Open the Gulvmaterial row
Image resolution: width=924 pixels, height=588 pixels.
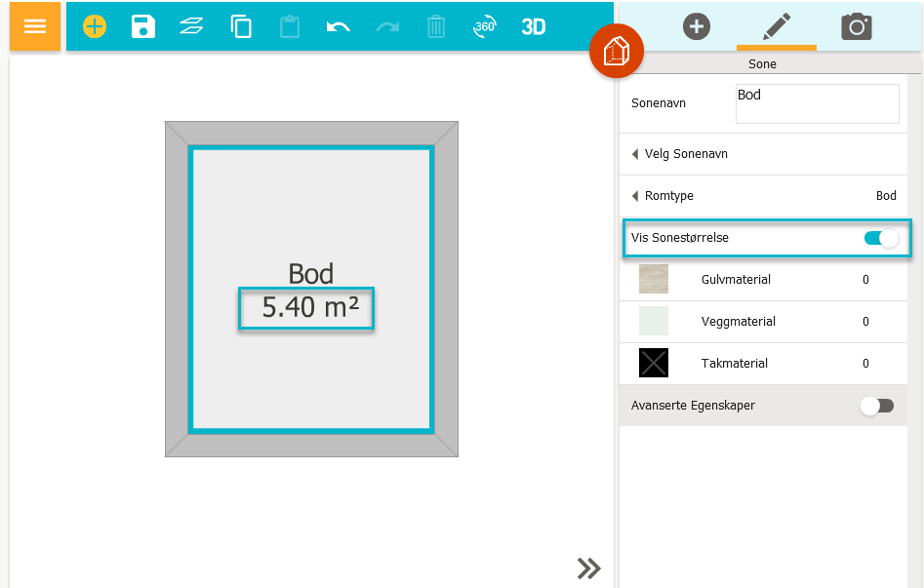pos(763,279)
